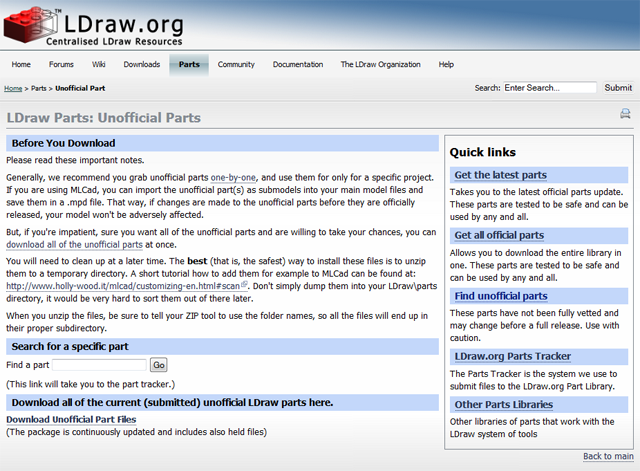Open the Find unofficial parts quick link

click(x=501, y=296)
